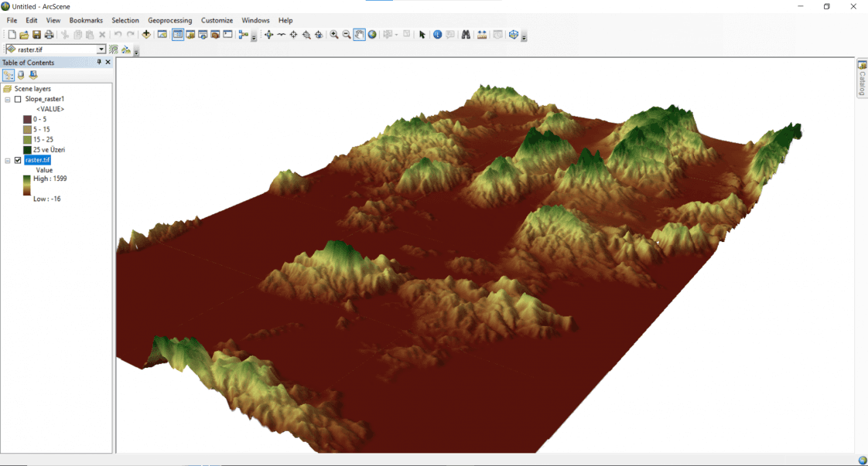
Task: Create a new scene document
Action: (12, 35)
